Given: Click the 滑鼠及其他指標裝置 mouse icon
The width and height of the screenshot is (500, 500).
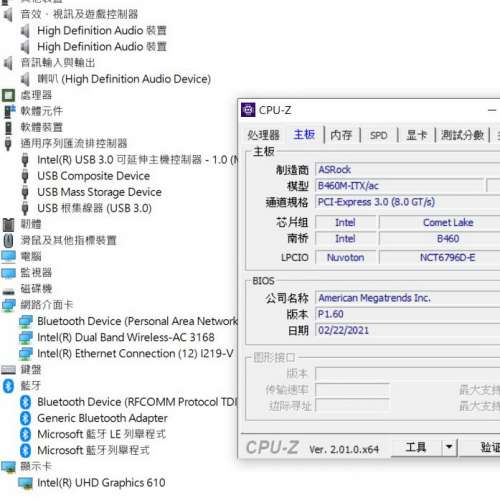Looking at the screenshot, I should 8,240.
